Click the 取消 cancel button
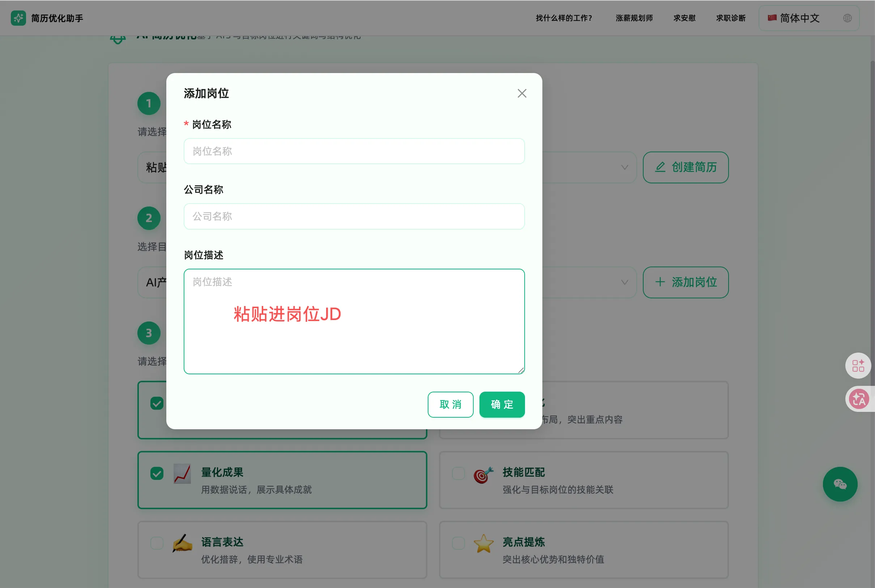This screenshot has height=588, width=875. pyautogui.click(x=450, y=404)
